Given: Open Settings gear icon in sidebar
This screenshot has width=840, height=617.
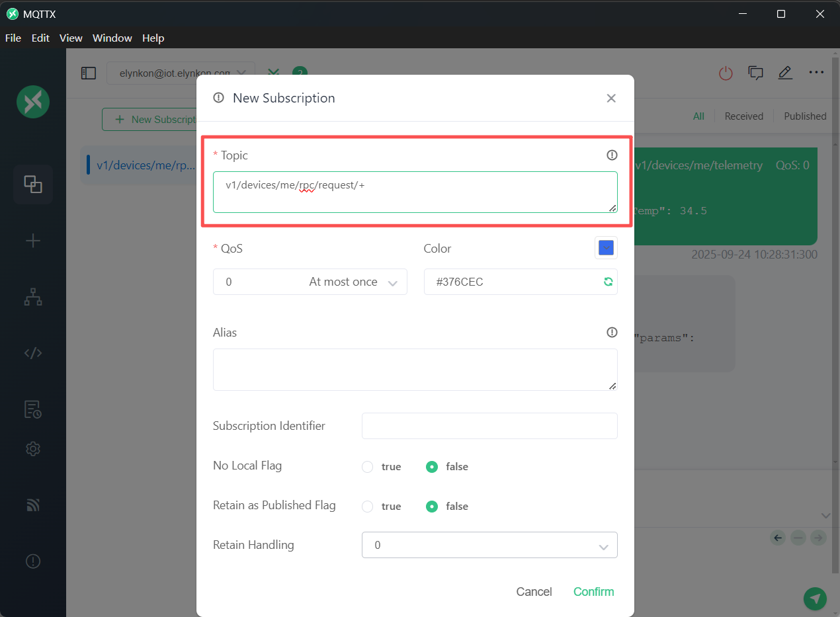Looking at the screenshot, I should [33, 449].
